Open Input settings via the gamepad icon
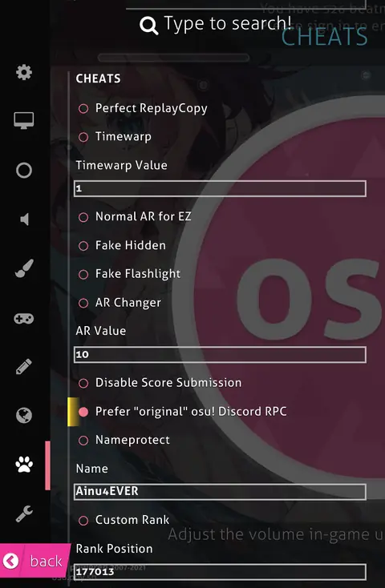The width and height of the screenshot is (385, 588). click(x=24, y=319)
